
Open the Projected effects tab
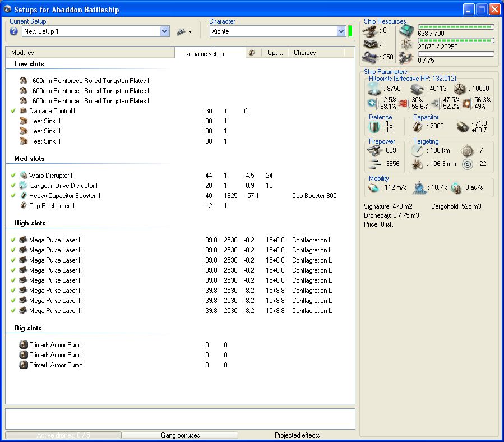(x=297, y=435)
